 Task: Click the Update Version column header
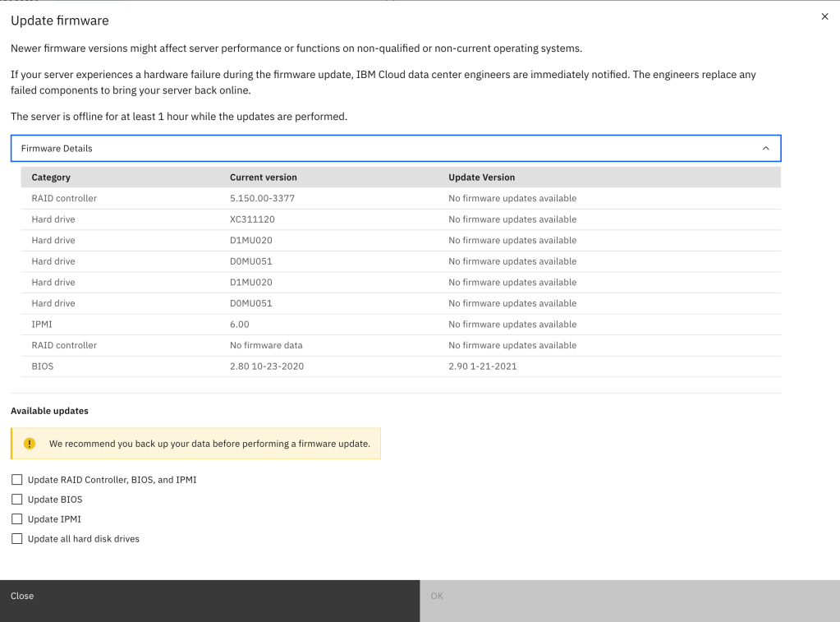(481, 177)
